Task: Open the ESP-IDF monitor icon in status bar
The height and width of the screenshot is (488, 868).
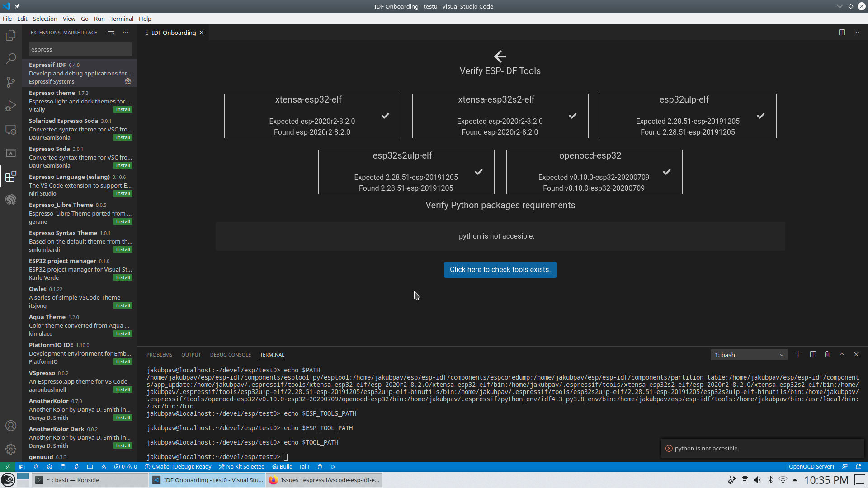Action: click(90, 467)
